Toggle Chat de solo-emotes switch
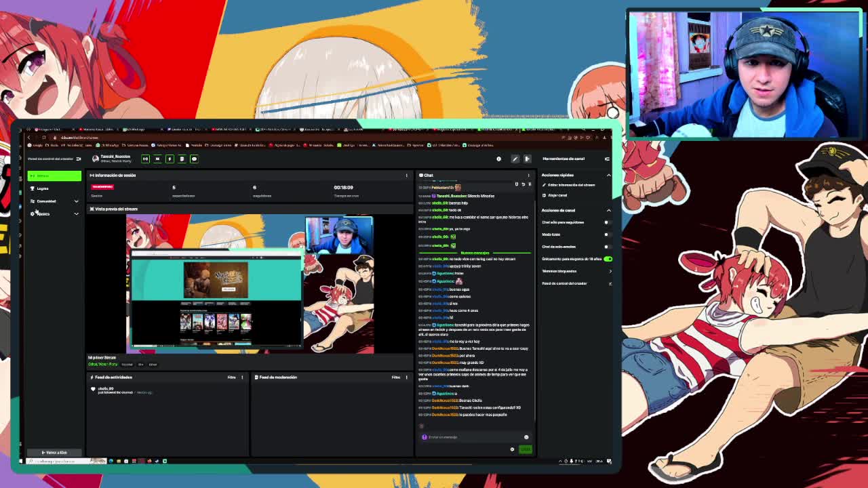 [607, 247]
